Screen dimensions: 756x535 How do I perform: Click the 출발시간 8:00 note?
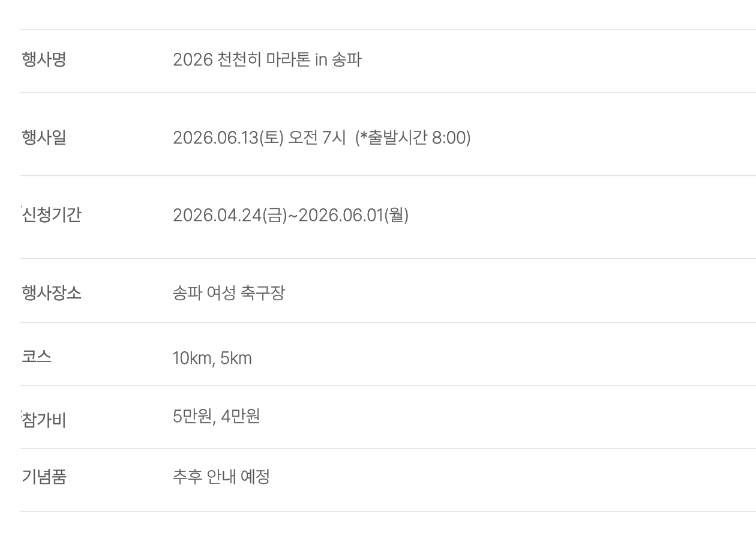tap(413, 138)
